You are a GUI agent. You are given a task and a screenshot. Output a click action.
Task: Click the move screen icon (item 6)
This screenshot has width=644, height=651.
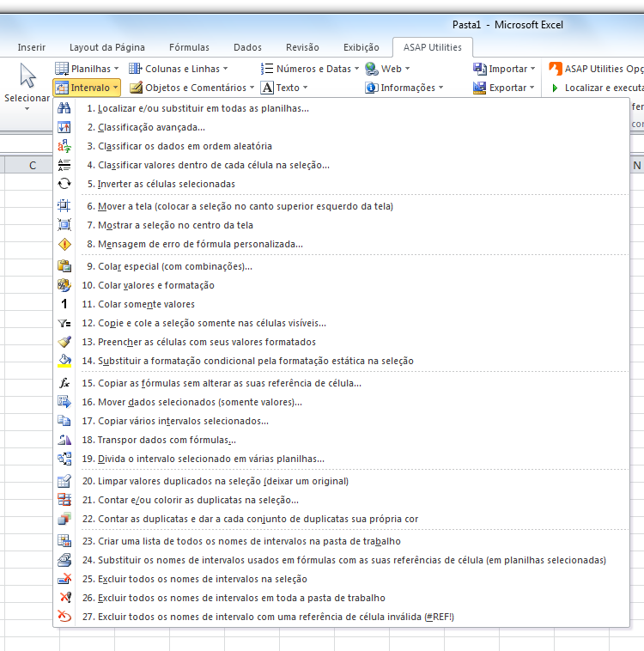64,206
